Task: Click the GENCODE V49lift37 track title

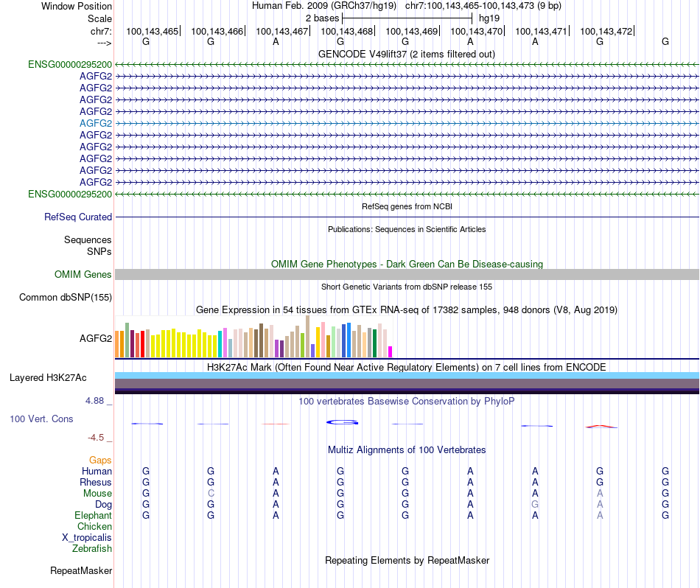Action: tap(407, 54)
